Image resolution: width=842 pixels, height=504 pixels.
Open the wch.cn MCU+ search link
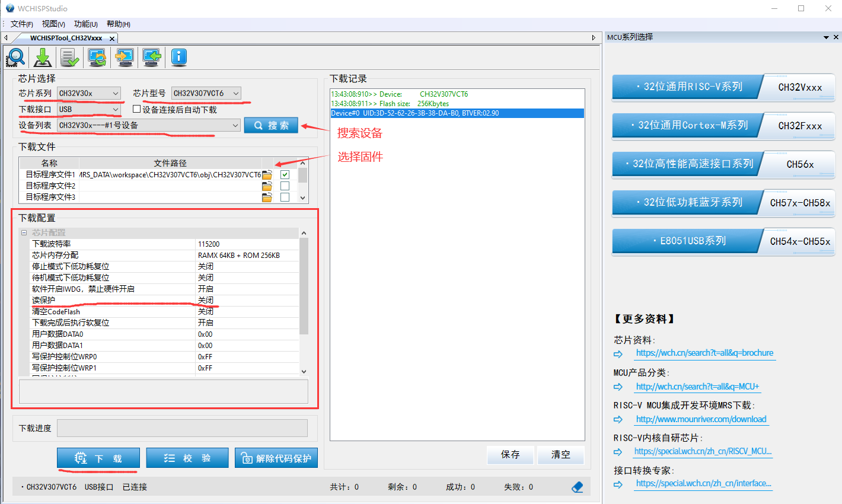pos(697,387)
